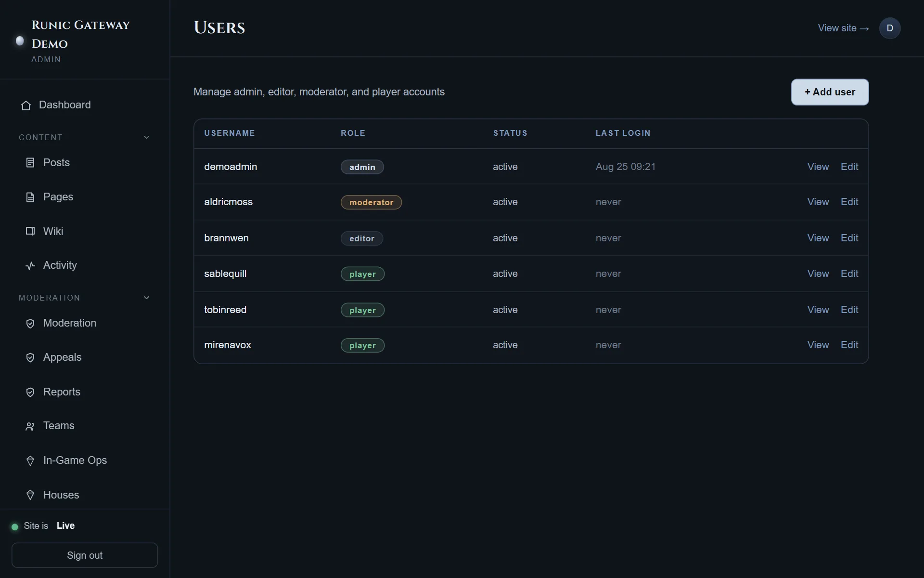Screen dimensions: 924x578
Task: Follow the View site link
Action: pos(843,28)
